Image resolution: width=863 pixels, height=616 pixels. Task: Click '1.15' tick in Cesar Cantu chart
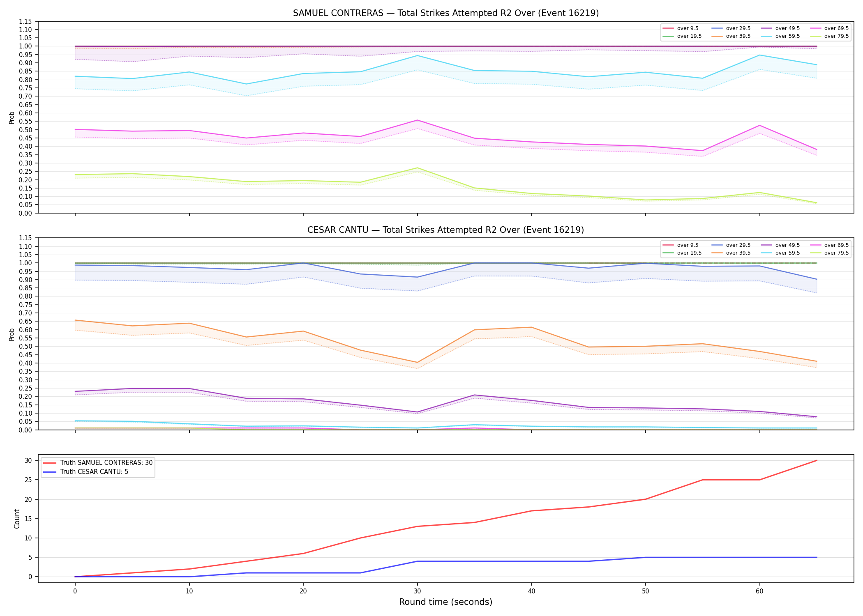tap(26, 238)
